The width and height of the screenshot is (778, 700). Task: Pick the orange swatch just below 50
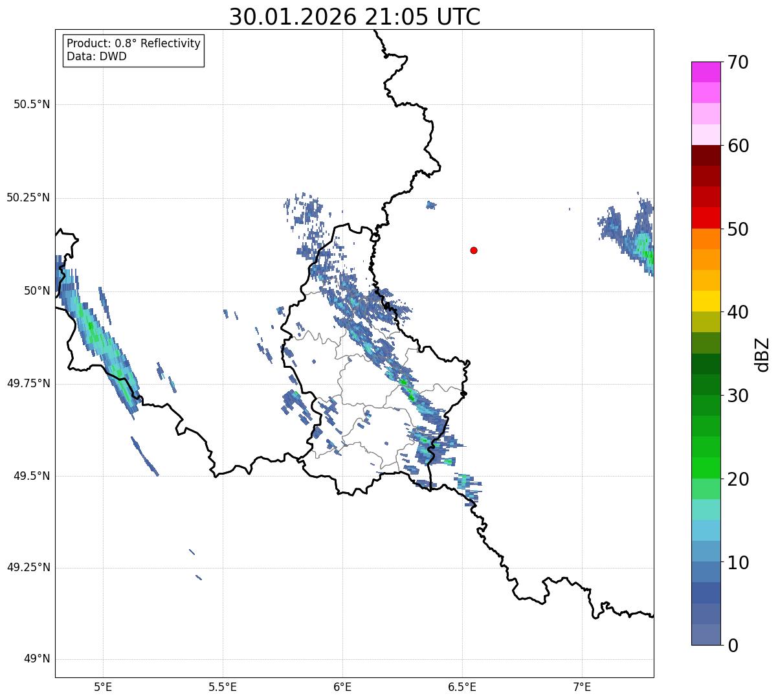(x=706, y=239)
